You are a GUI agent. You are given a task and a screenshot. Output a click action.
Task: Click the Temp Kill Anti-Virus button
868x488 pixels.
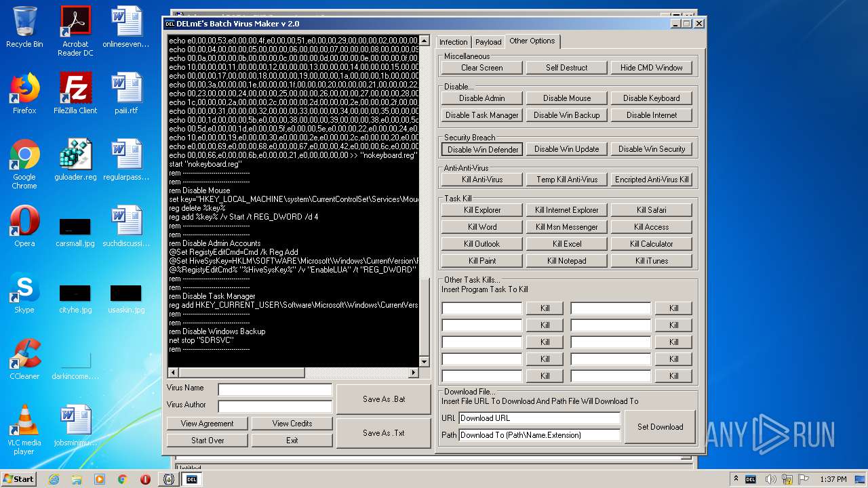pyautogui.click(x=566, y=180)
